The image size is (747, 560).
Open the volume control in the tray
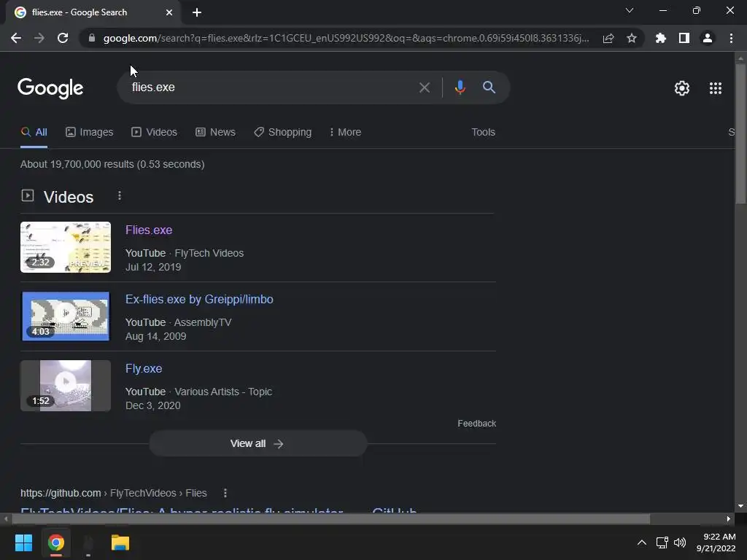pyautogui.click(x=680, y=542)
